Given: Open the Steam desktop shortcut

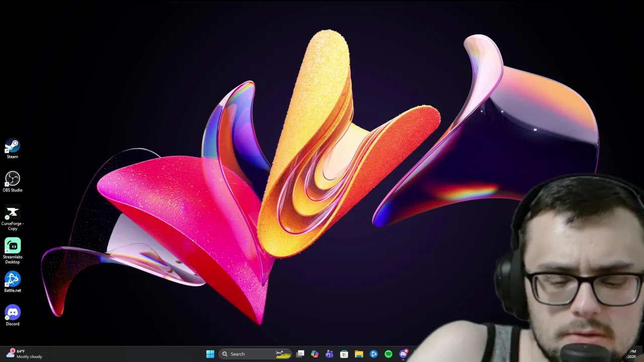Looking at the screenshot, I should 13,149.
